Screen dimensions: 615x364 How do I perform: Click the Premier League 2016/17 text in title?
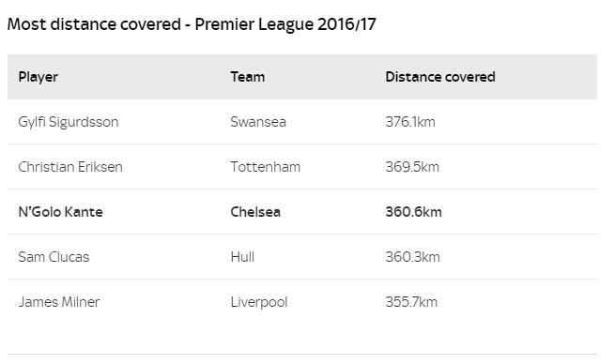(x=285, y=24)
